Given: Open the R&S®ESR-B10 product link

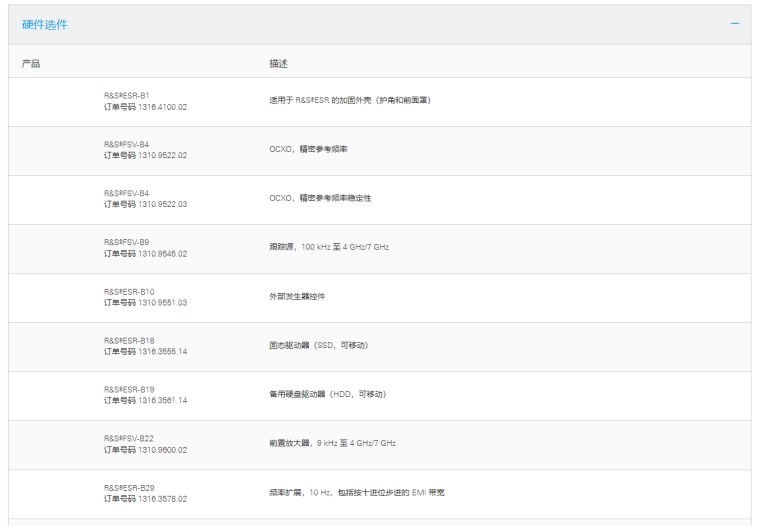Looking at the screenshot, I should (x=130, y=291).
